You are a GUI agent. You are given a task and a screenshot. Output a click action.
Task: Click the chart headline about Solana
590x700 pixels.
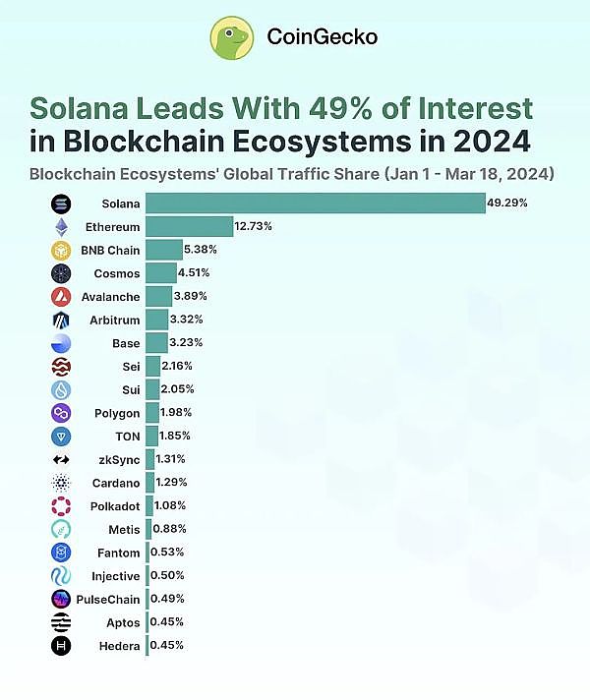[281, 124]
